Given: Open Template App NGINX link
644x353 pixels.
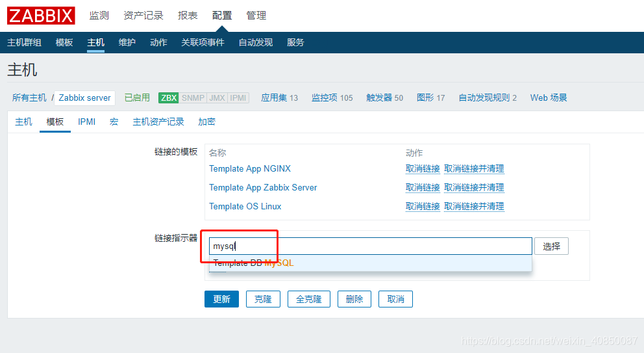Looking at the screenshot, I should (250, 168).
